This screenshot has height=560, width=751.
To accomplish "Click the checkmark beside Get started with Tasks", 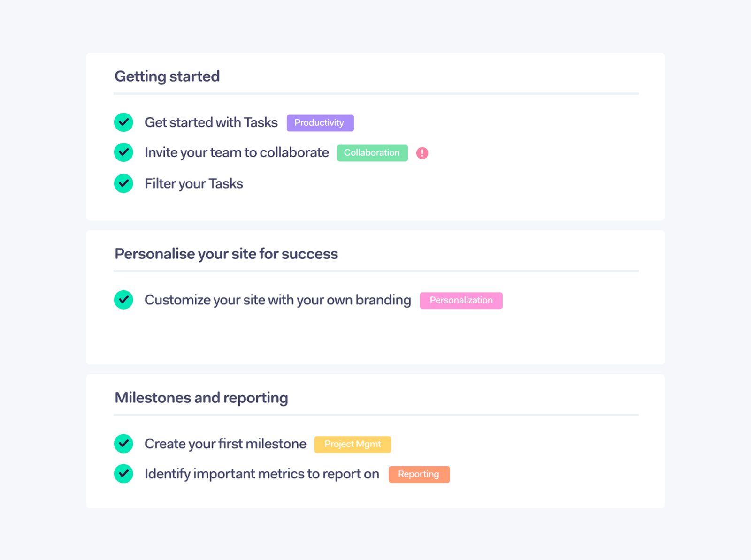I will coord(123,122).
